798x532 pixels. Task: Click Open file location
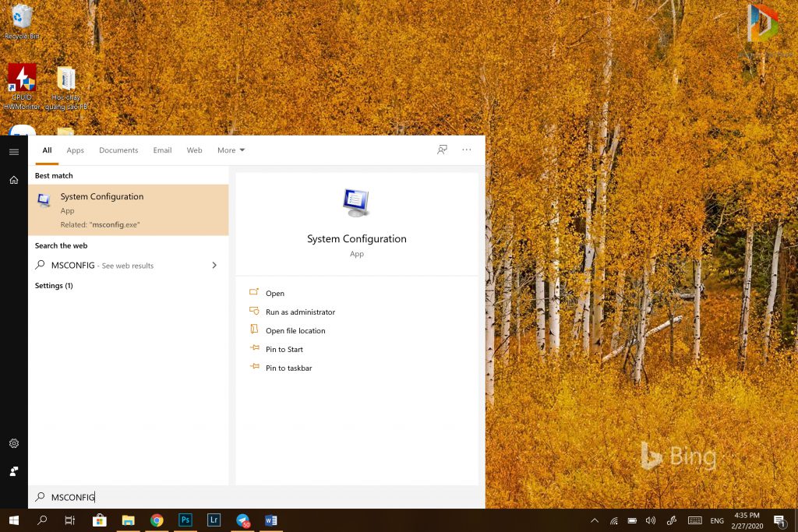click(x=295, y=331)
